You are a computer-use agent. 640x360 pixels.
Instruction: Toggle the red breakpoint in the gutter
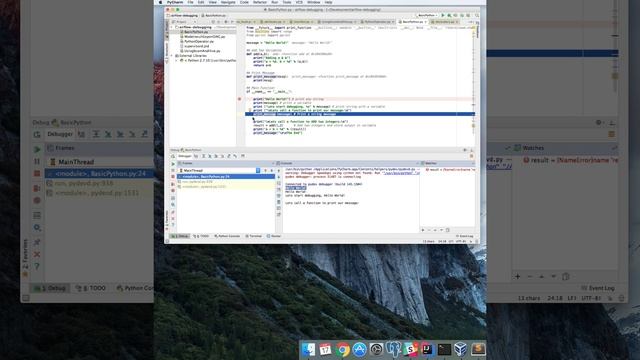pyautogui.click(x=240, y=99)
